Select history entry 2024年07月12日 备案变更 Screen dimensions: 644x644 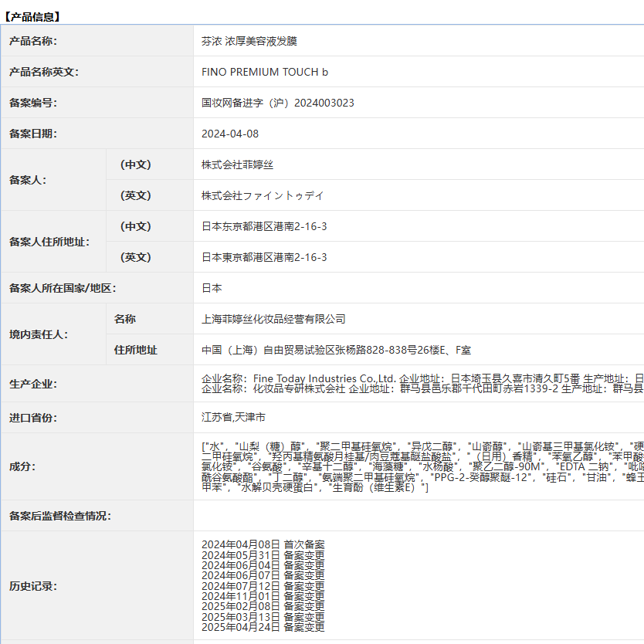point(263,586)
